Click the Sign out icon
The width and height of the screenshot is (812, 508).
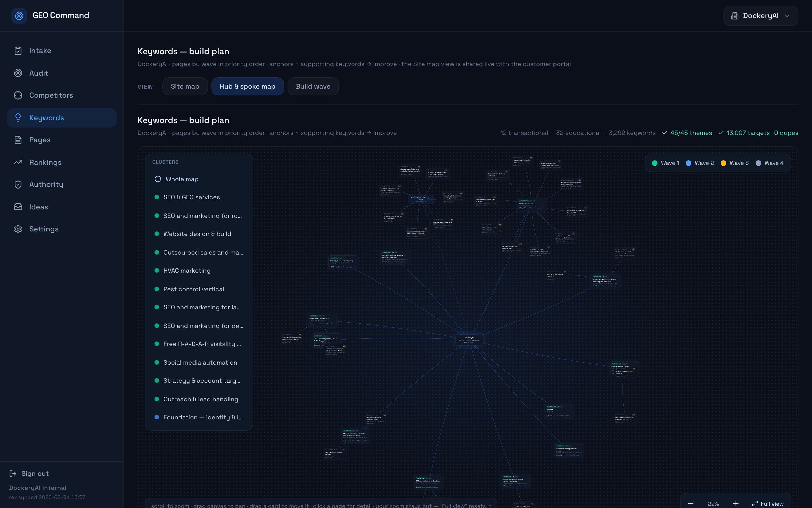pos(13,473)
